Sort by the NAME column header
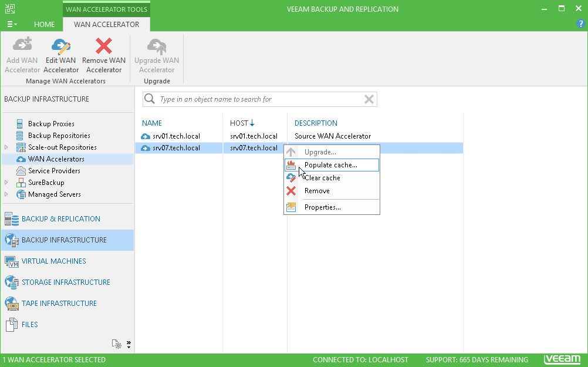This screenshot has height=367, width=588. click(x=152, y=123)
